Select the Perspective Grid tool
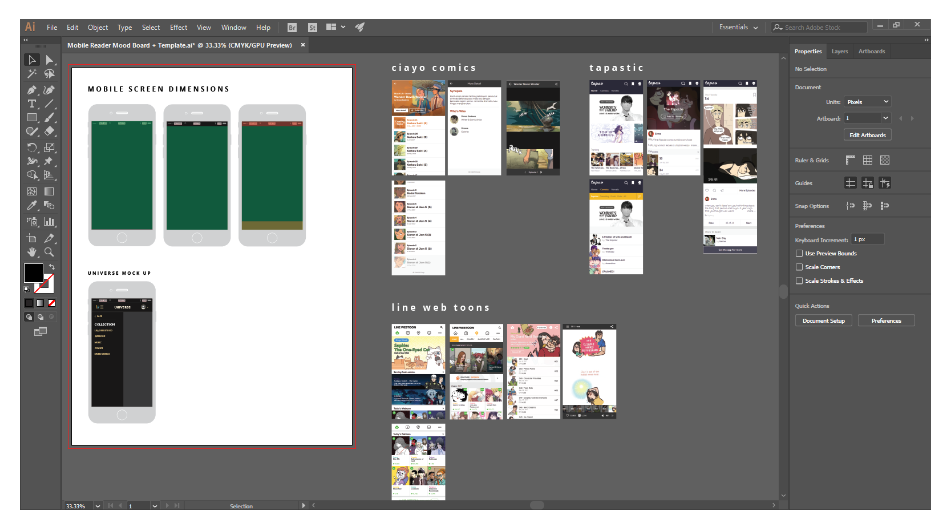 pyautogui.click(x=49, y=175)
